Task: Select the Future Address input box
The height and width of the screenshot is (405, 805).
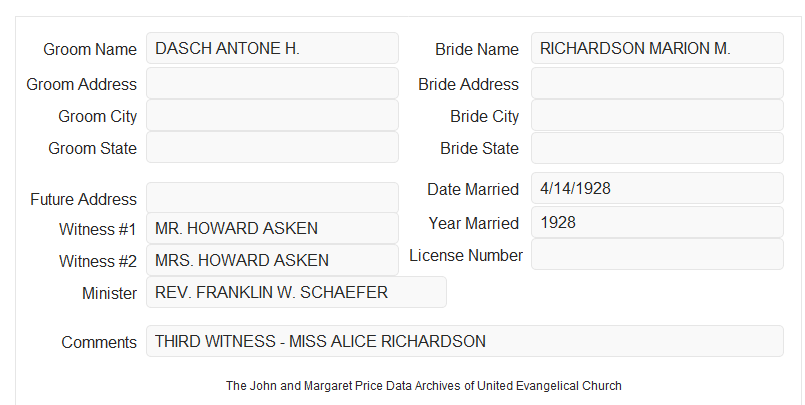Action: click(272, 198)
